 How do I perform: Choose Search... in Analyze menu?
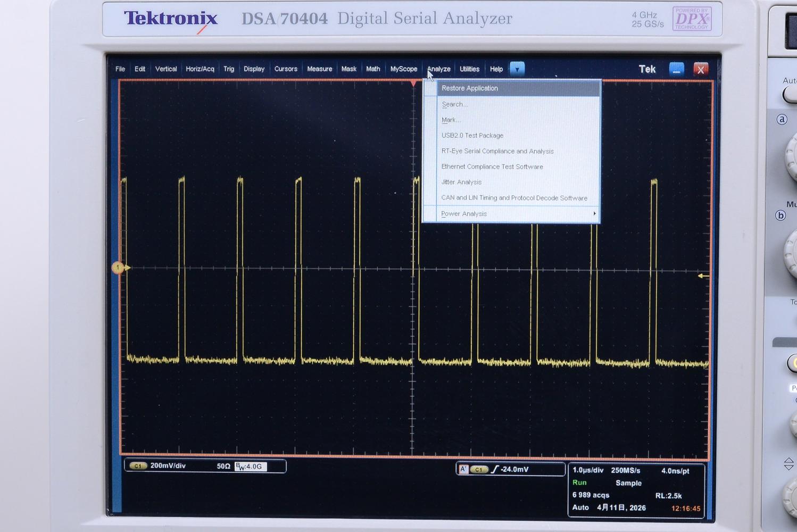pyautogui.click(x=519, y=104)
